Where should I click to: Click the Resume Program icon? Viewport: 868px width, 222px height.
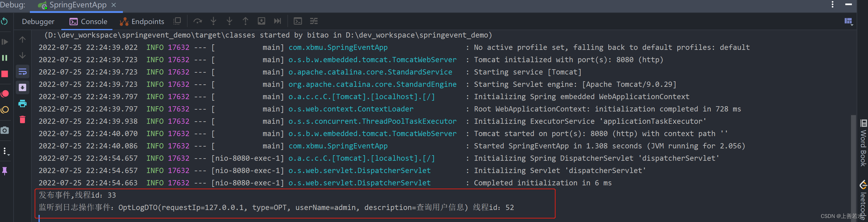pos(5,42)
